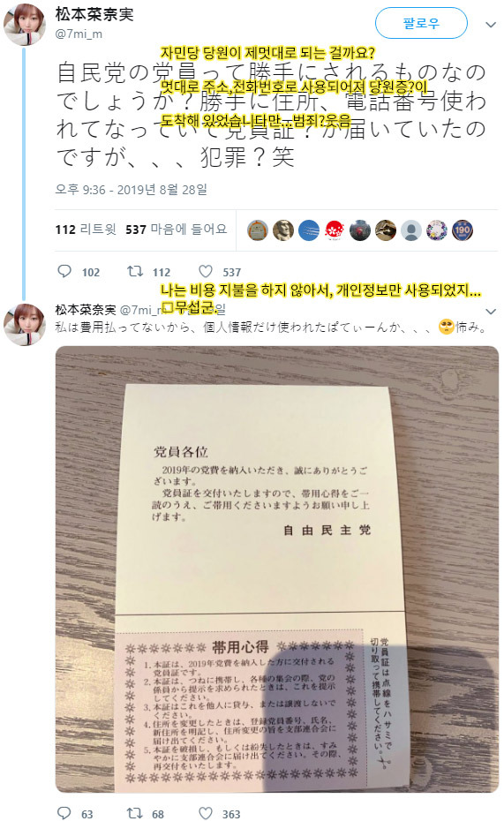504x821 pixels.
Task: Reply to the second tweet (63 replies)
Action: (x=64, y=813)
